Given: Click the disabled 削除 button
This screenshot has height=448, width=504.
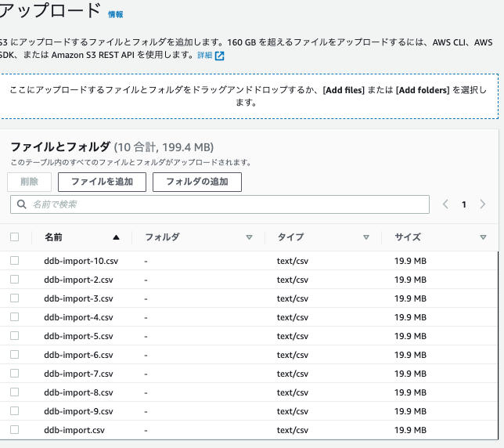Looking at the screenshot, I should (x=29, y=182).
